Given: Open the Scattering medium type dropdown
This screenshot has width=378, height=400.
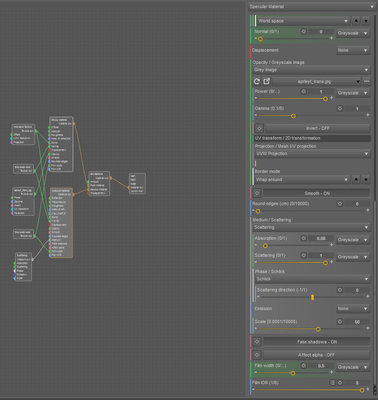Looking at the screenshot, I should (311, 227).
